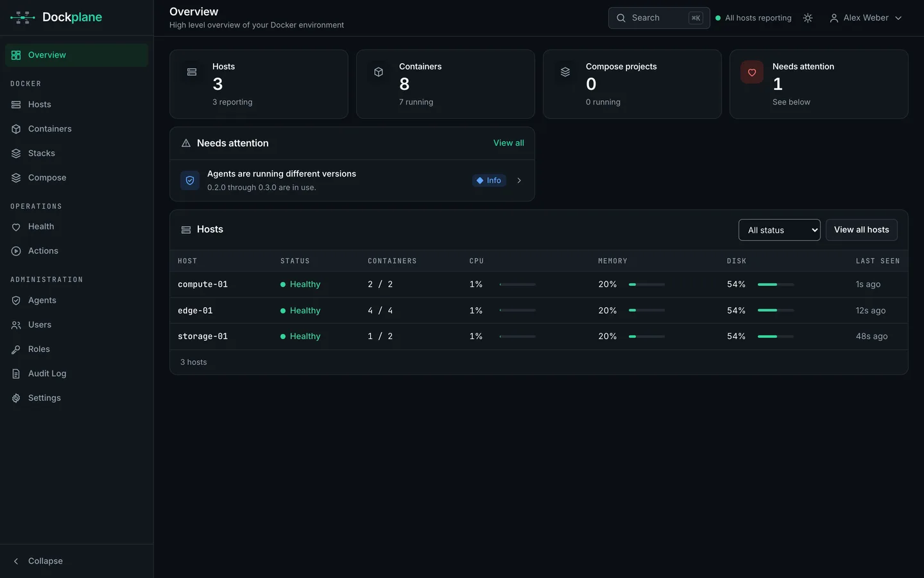This screenshot has width=924, height=578.
Task: Click the compute-01 host name
Action: (x=203, y=285)
